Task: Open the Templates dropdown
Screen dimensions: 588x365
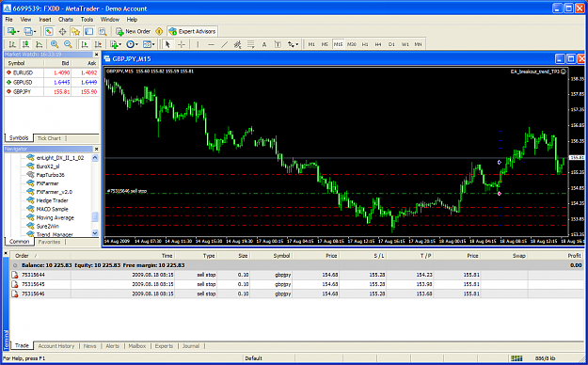Action: (x=149, y=44)
